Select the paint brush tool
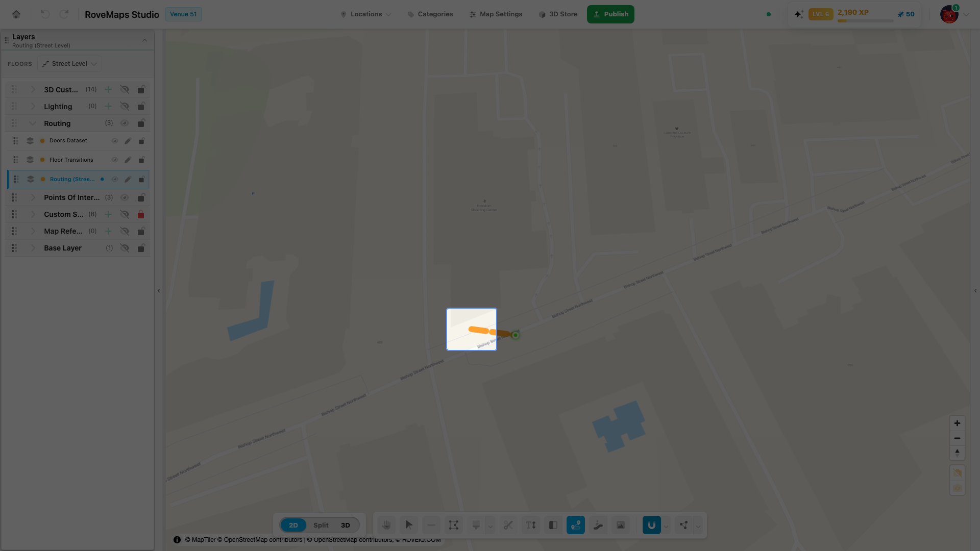The width and height of the screenshot is (980, 551). [x=476, y=525]
